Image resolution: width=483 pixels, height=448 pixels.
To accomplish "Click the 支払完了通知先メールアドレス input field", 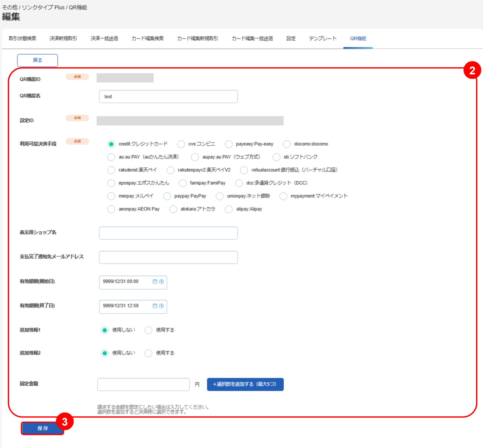I will tap(168, 257).
